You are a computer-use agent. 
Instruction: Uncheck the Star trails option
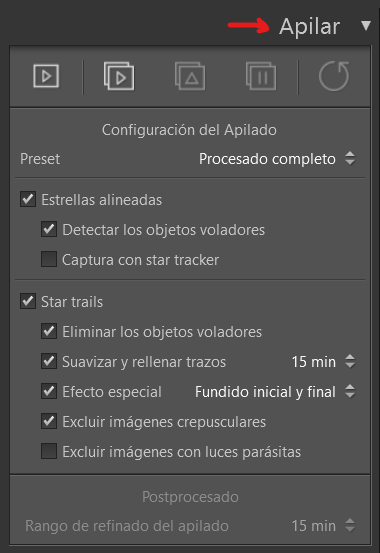[28, 301]
